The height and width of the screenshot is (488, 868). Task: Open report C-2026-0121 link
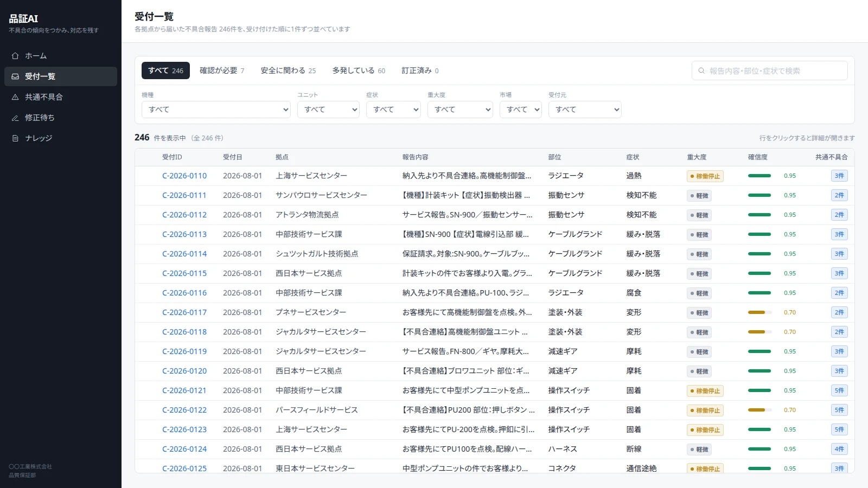pos(184,390)
